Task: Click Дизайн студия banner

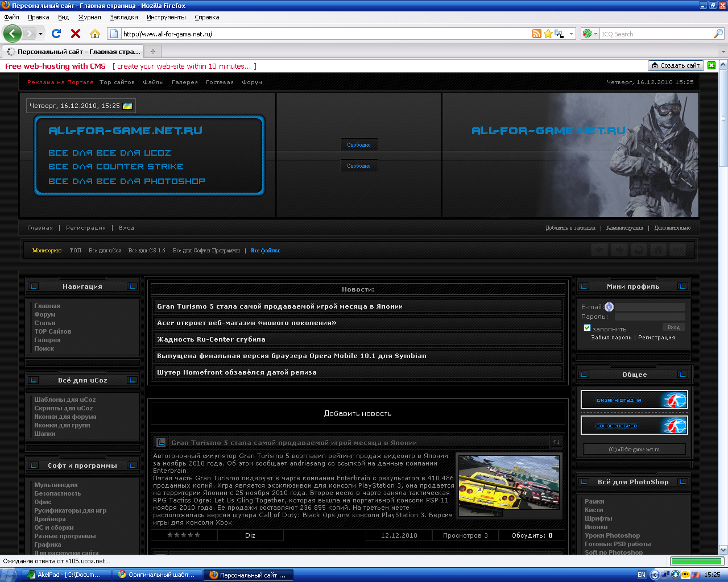Action: point(634,400)
